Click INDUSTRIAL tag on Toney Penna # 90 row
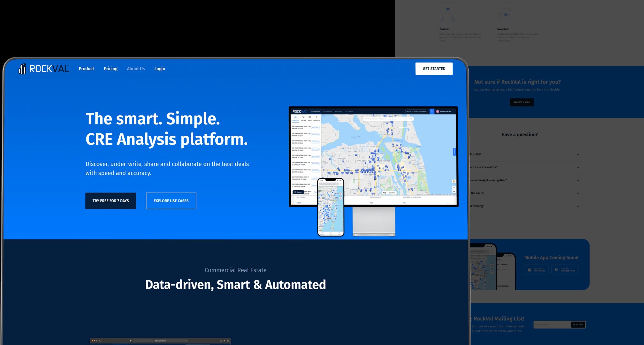This screenshot has width=644, height=345. click(x=315, y=142)
